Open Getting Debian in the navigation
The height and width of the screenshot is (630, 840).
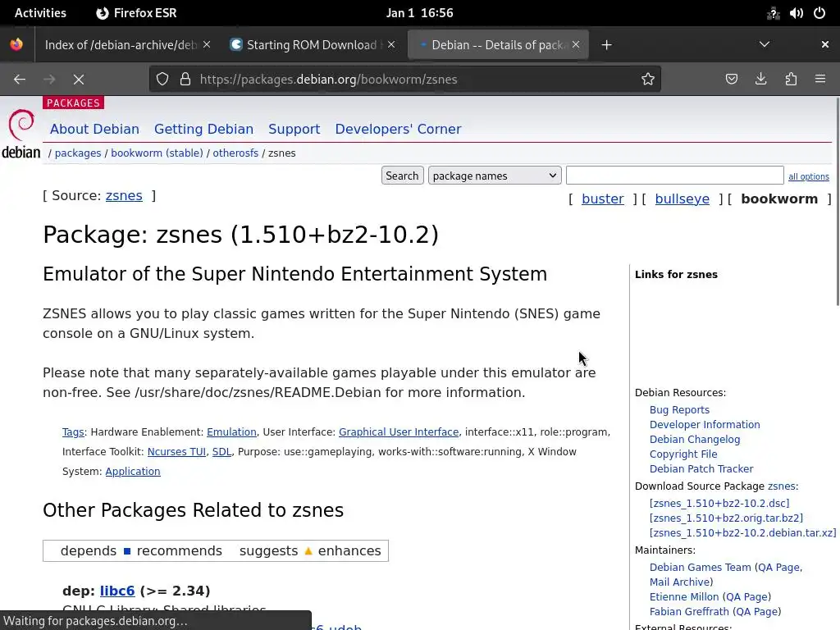(x=203, y=129)
